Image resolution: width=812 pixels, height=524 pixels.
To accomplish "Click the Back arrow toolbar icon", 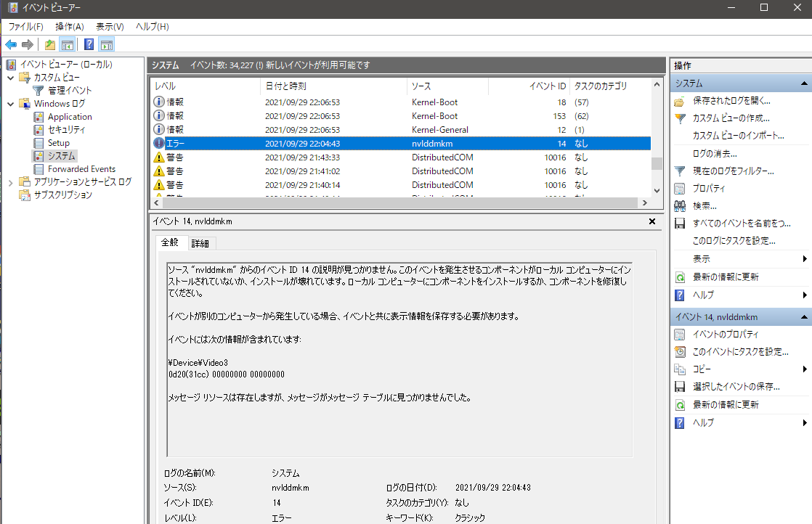I will (11, 45).
